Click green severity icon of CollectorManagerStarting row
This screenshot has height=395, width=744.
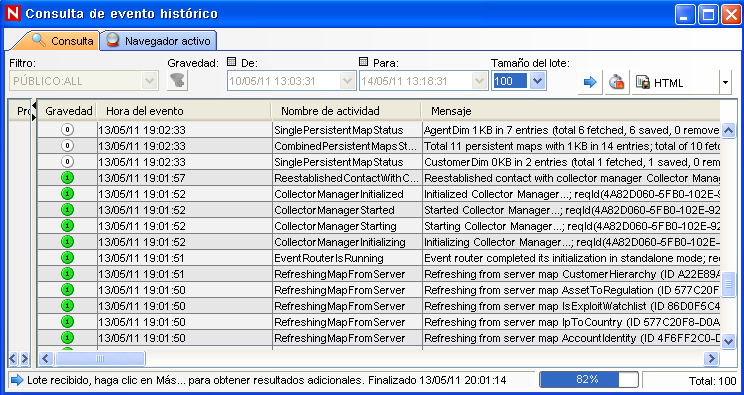pos(67,226)
